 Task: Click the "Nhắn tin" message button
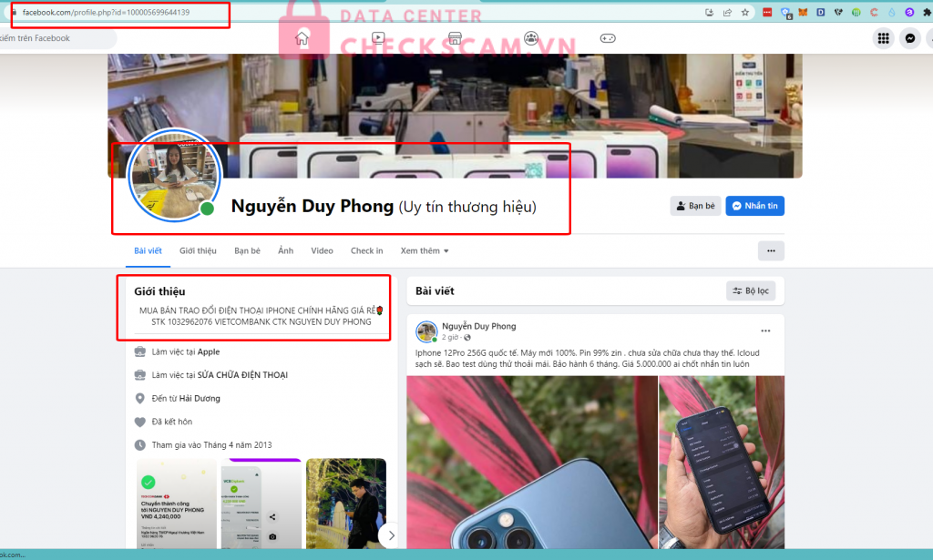pyautogui.click(x=754, y=206)
